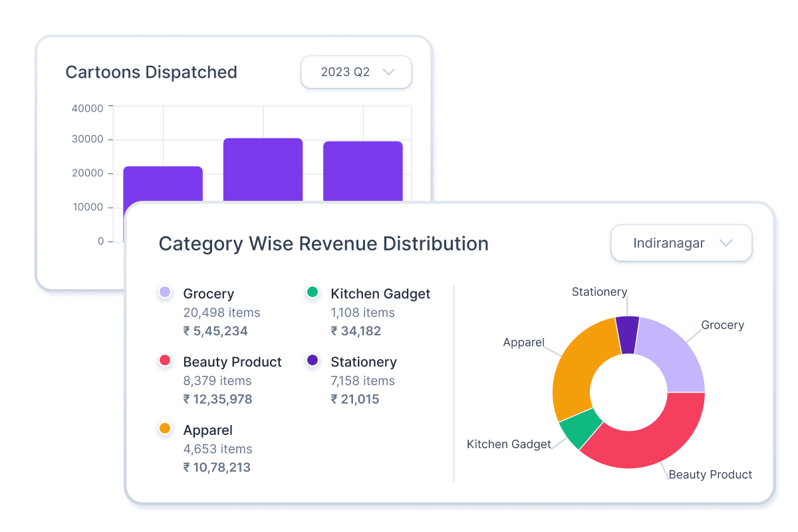798x532 pixels.
Task: Click the '8,379 items' count
Action: [x=217, y=381]
